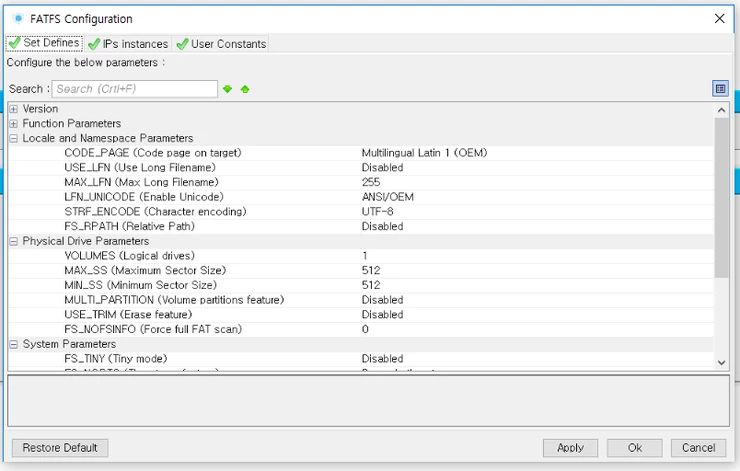Screen dimensions: 740x471
Task: Collapse the System Parameters section
Action: [14, 344]
